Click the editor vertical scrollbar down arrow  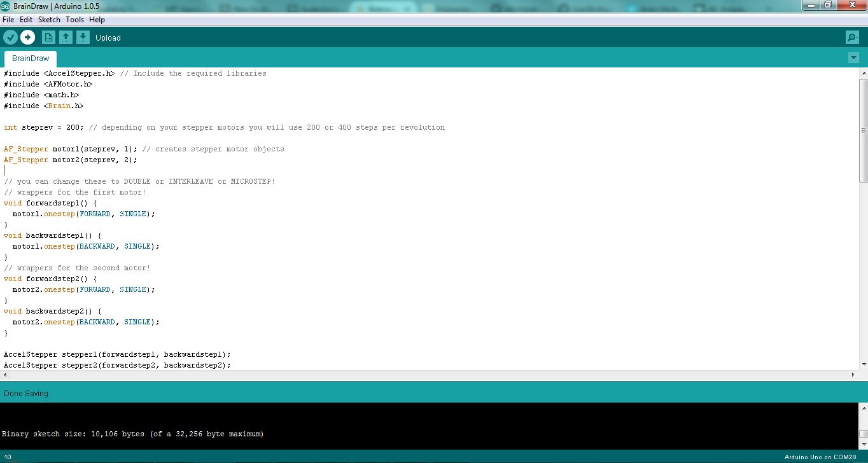point(864,364)
